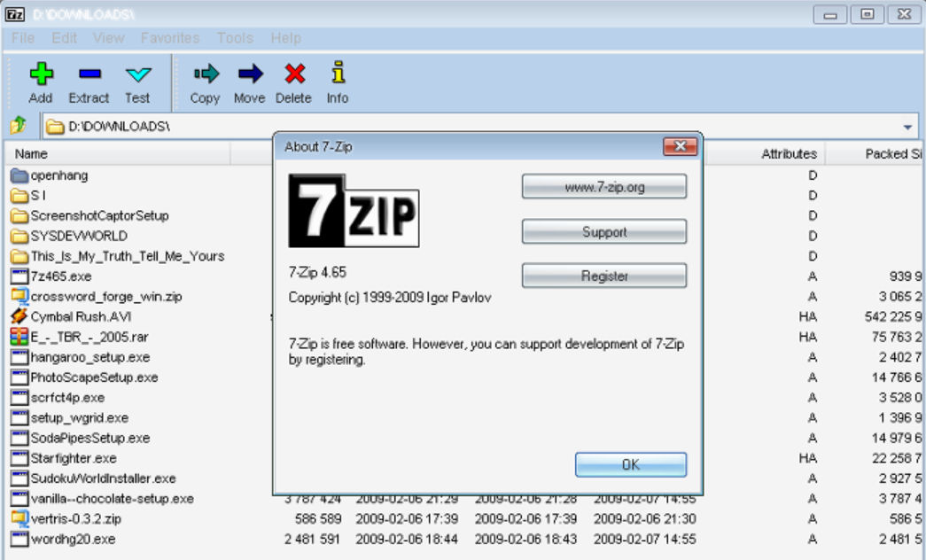The image size is (926, 560).
Task: Sort by the Attributes column header
Action: pos(764,154)
